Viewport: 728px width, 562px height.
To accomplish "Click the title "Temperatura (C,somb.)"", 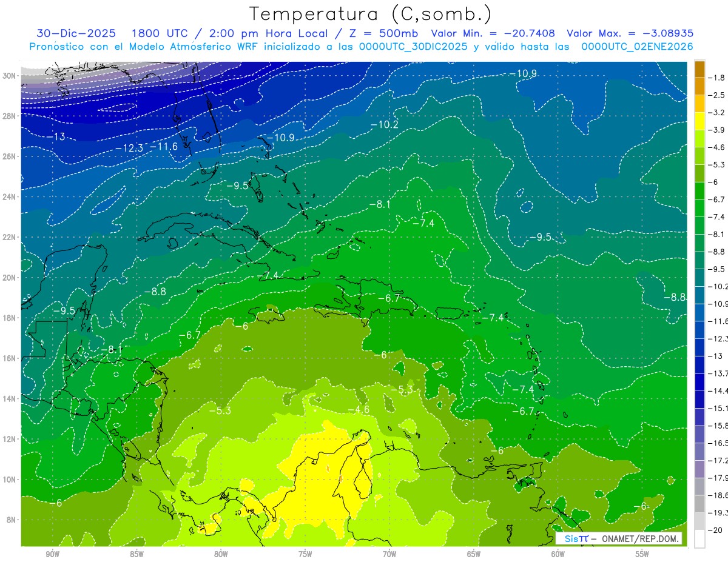I will click(371, 14).
